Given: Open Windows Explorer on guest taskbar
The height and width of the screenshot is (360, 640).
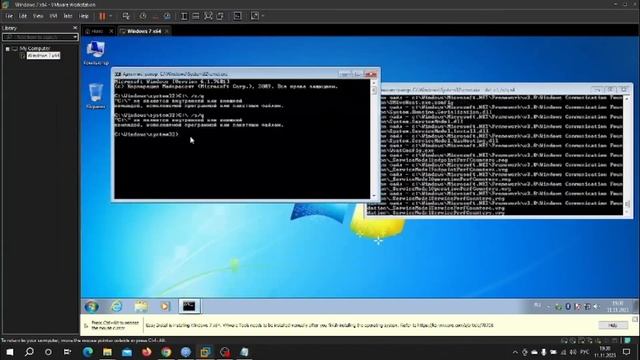Looking at the screenshot, I should 141,306.
